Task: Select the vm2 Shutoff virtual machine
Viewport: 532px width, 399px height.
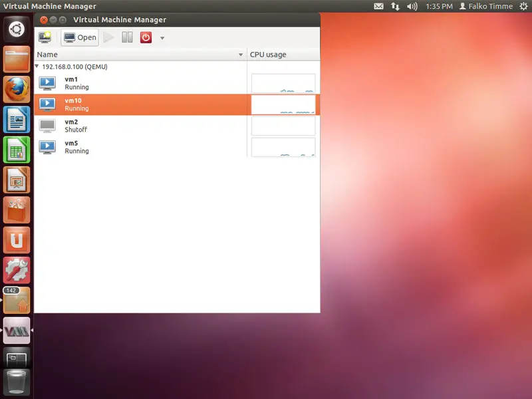Action: pos(177,126)
